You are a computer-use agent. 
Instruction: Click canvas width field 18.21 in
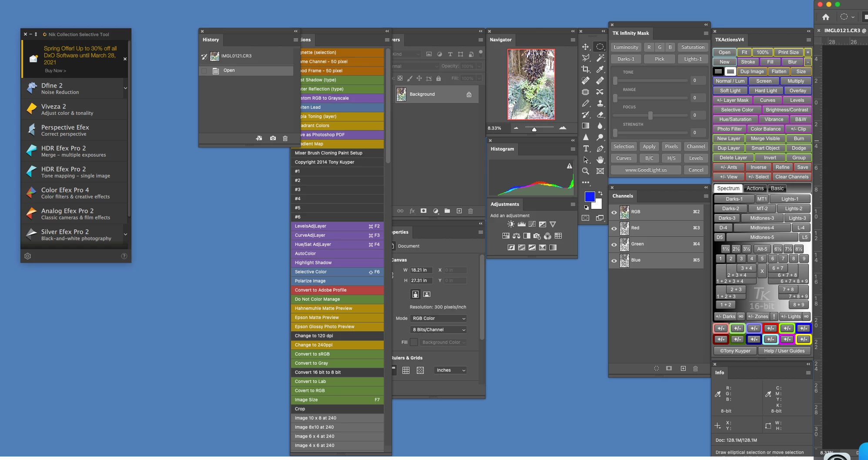click(x=421, y=270)
